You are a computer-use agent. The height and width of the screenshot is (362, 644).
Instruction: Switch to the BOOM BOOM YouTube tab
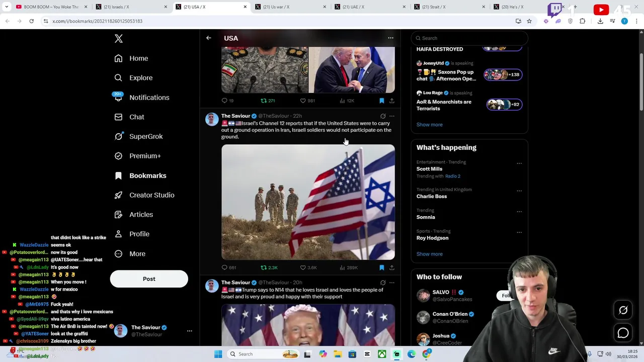(x=51, y=7)
